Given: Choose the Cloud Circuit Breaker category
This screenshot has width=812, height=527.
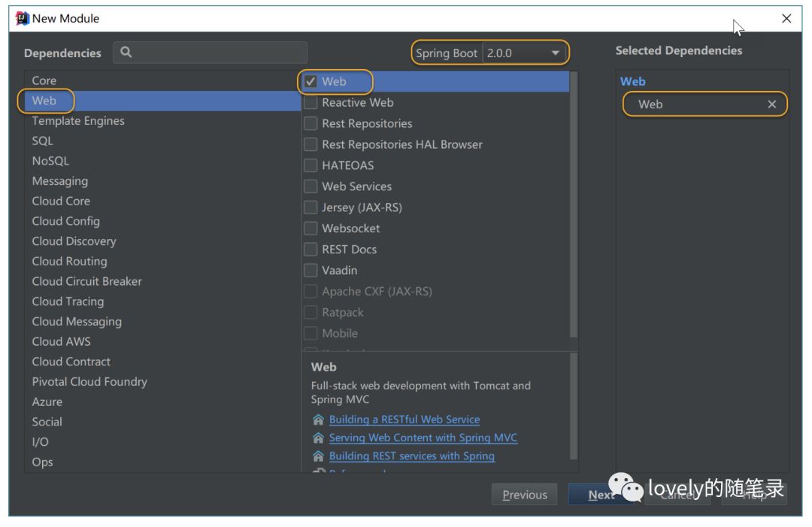Looking at the screenshot, I should (162, 282).
